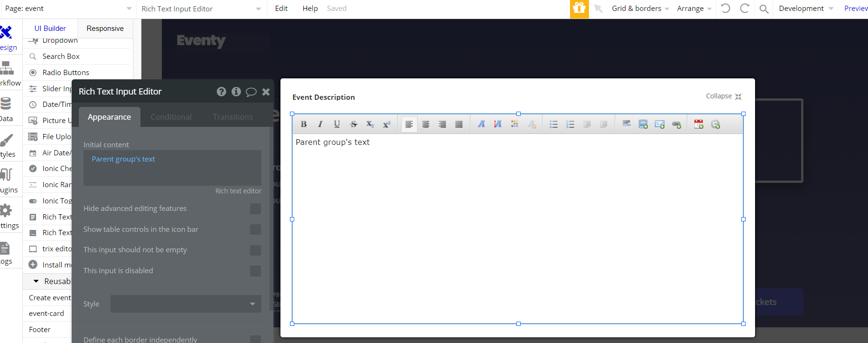Expand the Grid & borders menu

[x=640, y=9]
